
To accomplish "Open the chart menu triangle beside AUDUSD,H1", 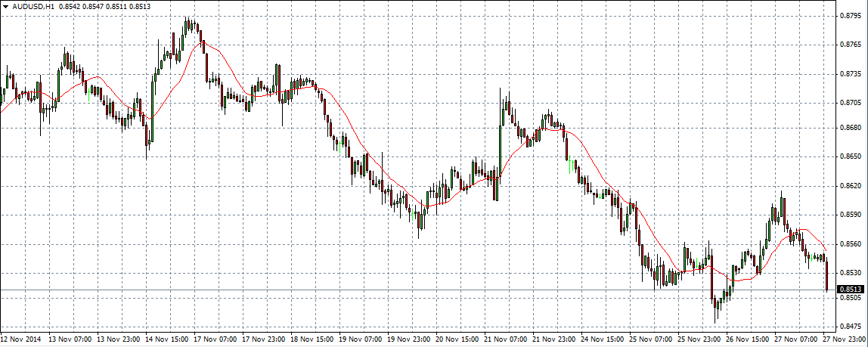I will coord(6,6).
